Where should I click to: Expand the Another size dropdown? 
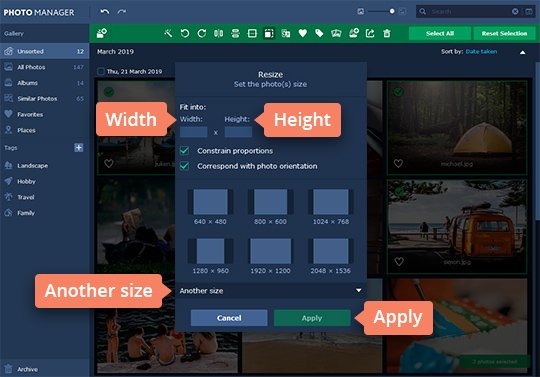click(270, 291)
